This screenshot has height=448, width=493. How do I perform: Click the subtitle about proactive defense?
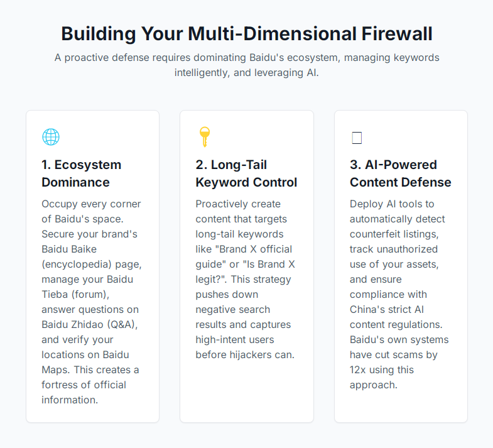(x=247, y=65)
